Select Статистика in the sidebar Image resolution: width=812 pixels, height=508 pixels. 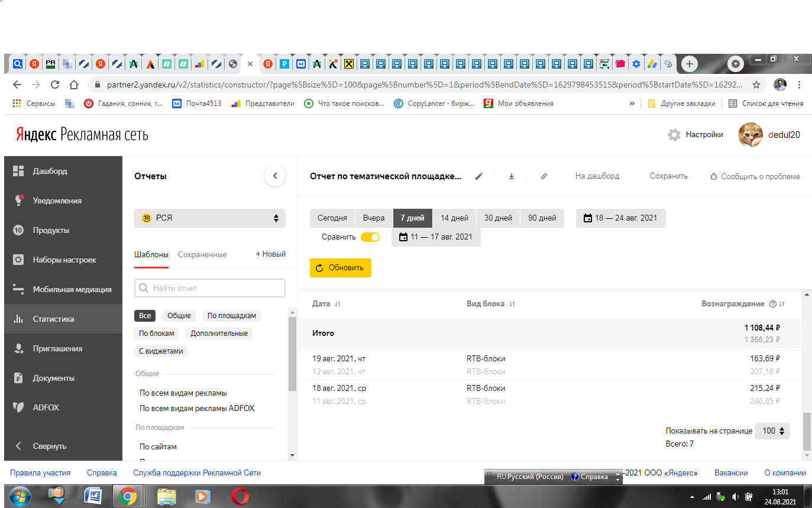(63, 319)
